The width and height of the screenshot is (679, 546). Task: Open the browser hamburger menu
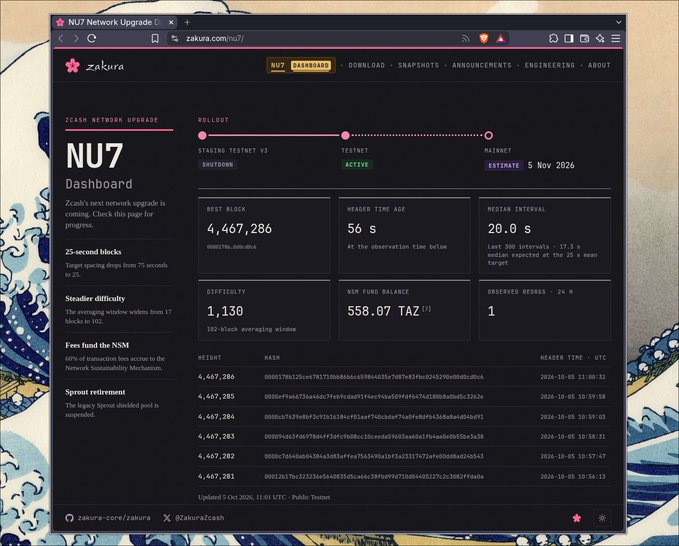tap(615, 39)
